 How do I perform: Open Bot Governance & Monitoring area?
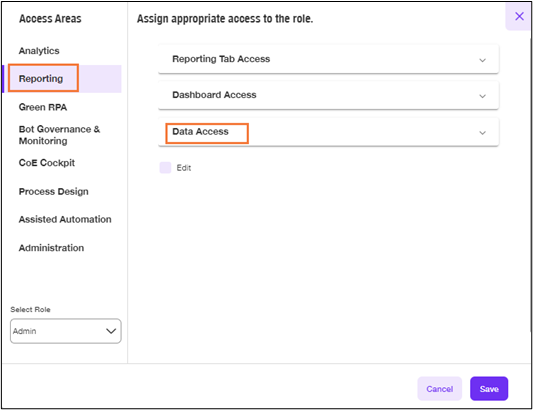point(59,135)
